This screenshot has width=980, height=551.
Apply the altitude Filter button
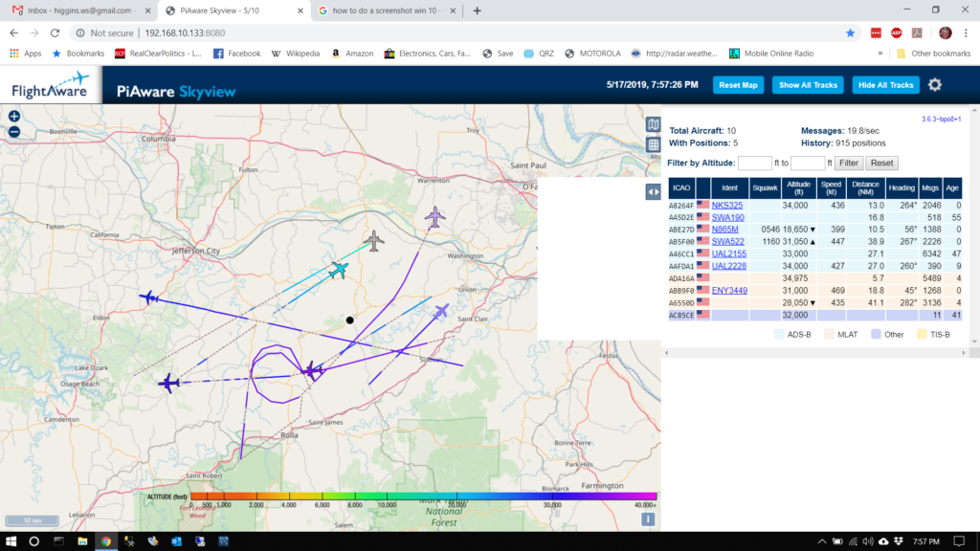[x=848, y=163]
